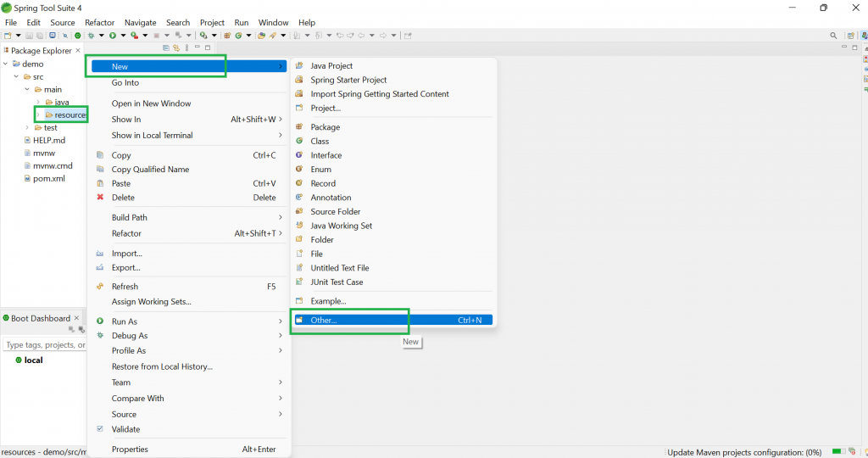Select the mvnw.cmd file
868x458 pixels.
tap(48, 165)
